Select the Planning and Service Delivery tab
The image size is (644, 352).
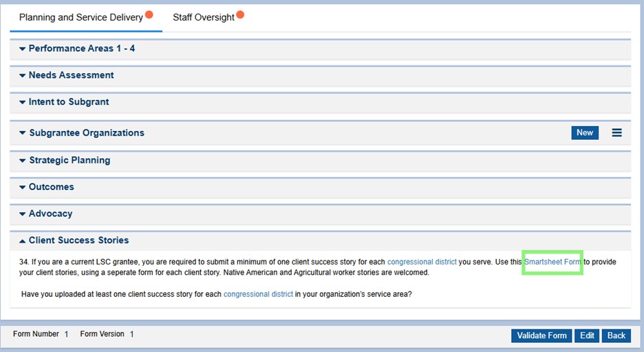[80, 17]
